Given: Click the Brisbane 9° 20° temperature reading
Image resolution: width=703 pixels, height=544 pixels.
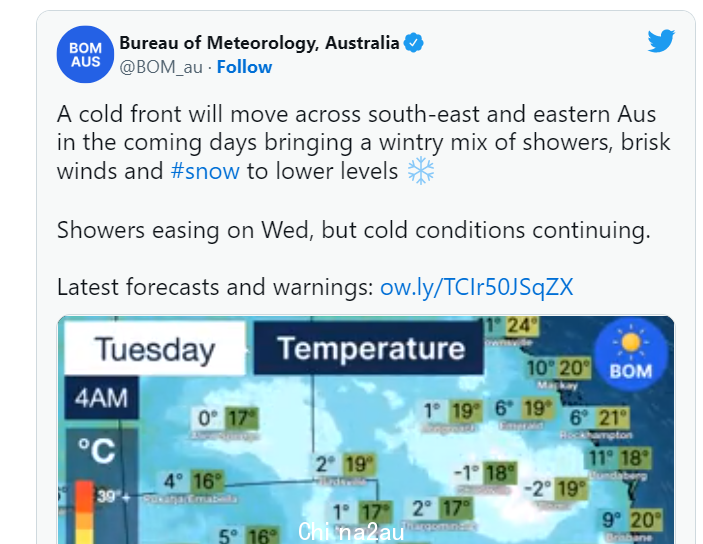Looking at the screenshot, I should [631, 520].
